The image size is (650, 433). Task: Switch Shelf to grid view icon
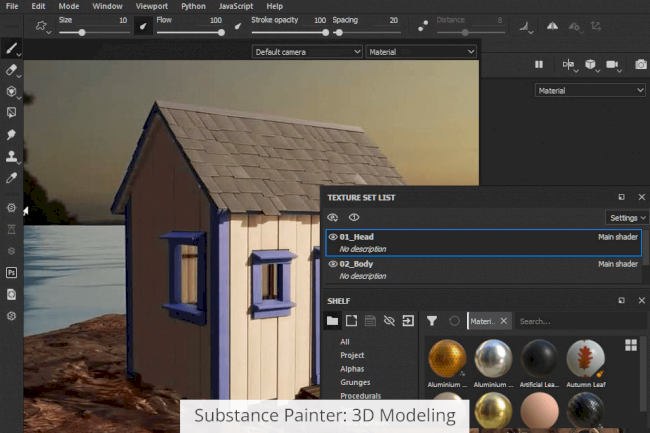click(x=631, y=345)
